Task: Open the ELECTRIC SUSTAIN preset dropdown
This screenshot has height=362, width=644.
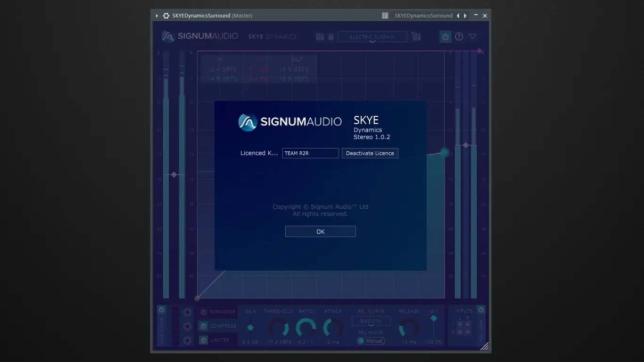Action: (x=372, y=37)
